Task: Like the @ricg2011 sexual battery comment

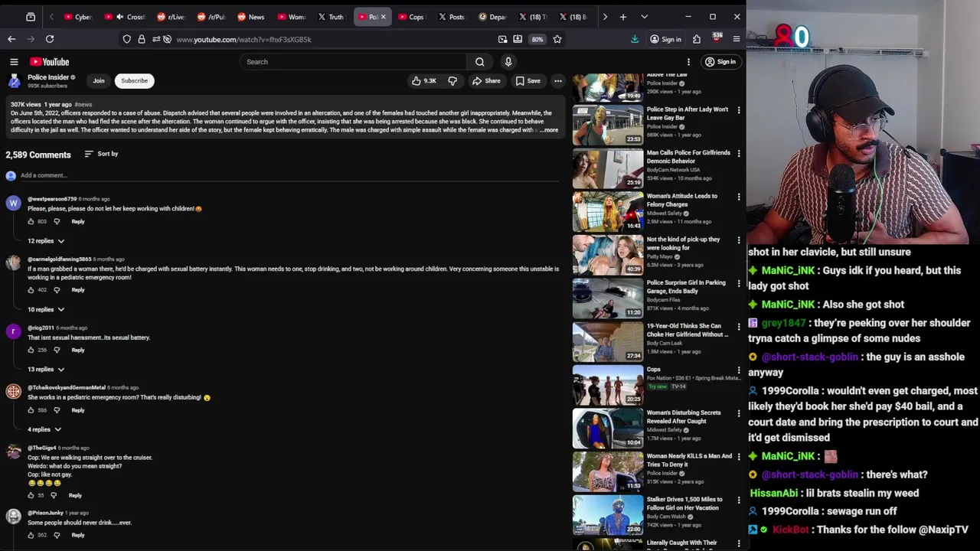Action: point(31,350)
